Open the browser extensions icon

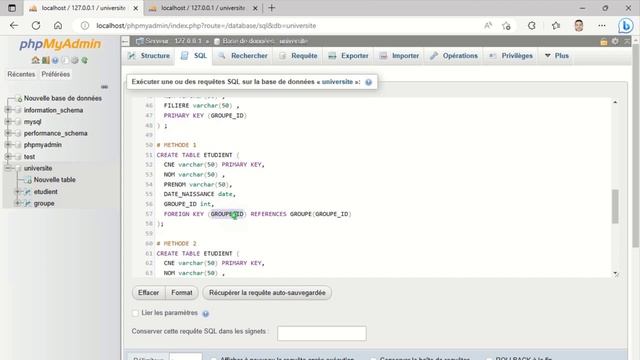[x=531, y=26]
